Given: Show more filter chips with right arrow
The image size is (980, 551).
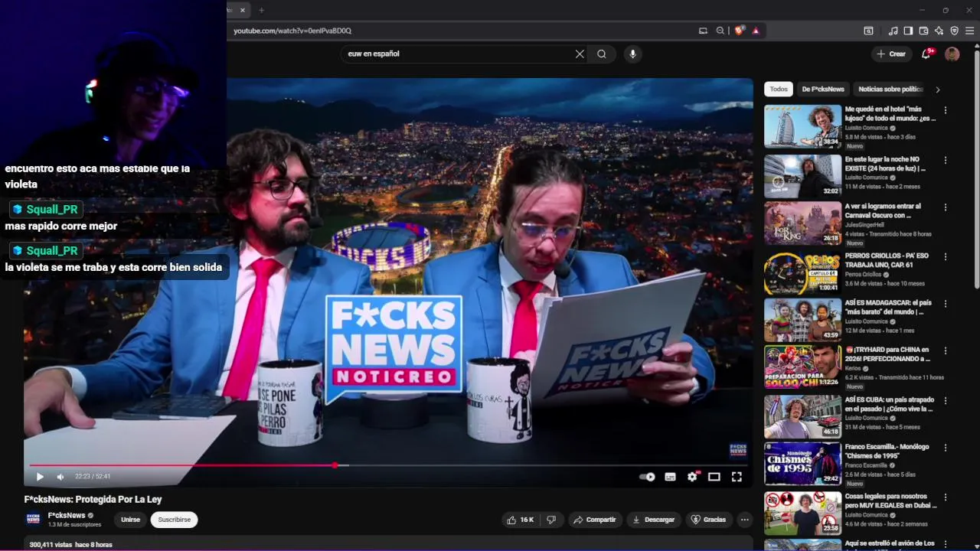Looking at the screenshot, I should (938, 90).
